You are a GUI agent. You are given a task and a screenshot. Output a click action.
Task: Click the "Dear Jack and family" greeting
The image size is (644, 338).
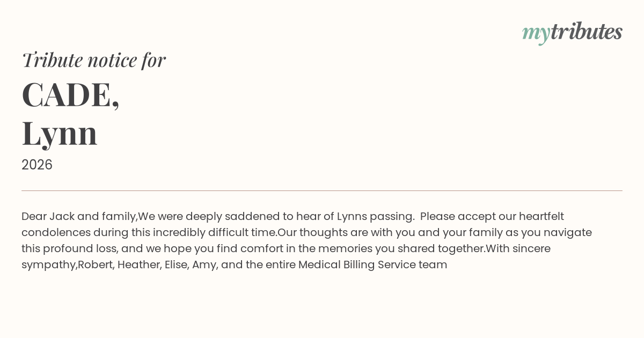point(79,216)
